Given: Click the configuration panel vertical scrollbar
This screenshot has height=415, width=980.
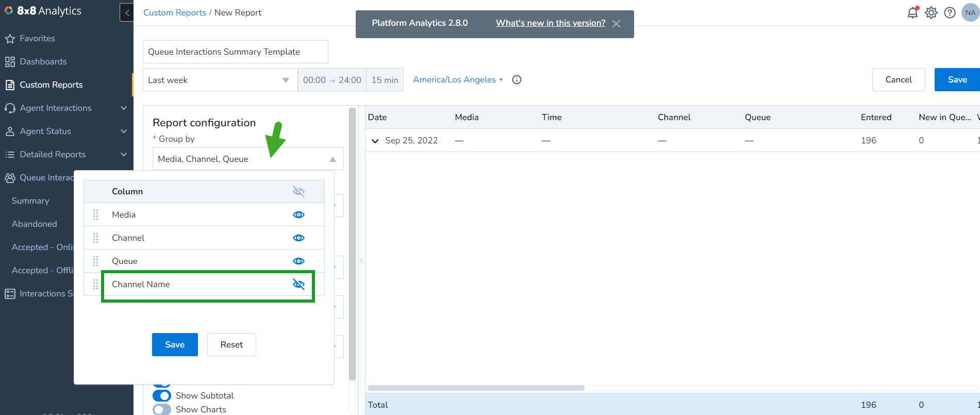Looking at the screenshot, I should 352,243.
